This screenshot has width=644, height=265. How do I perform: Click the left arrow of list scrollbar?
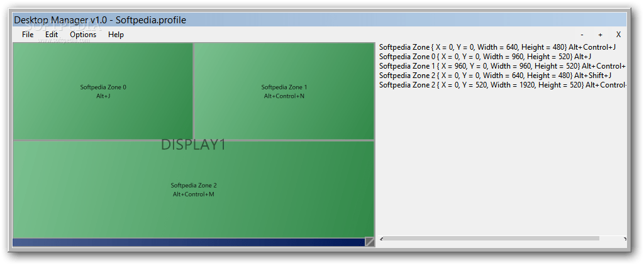(380, 239)
